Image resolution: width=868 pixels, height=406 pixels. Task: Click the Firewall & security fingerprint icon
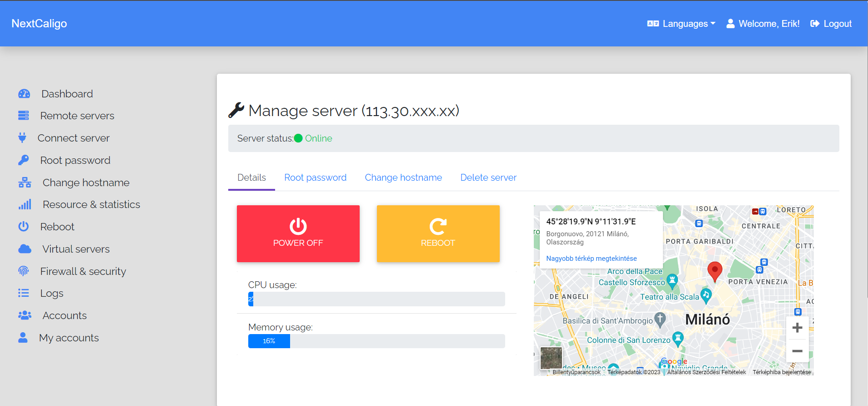24,271
